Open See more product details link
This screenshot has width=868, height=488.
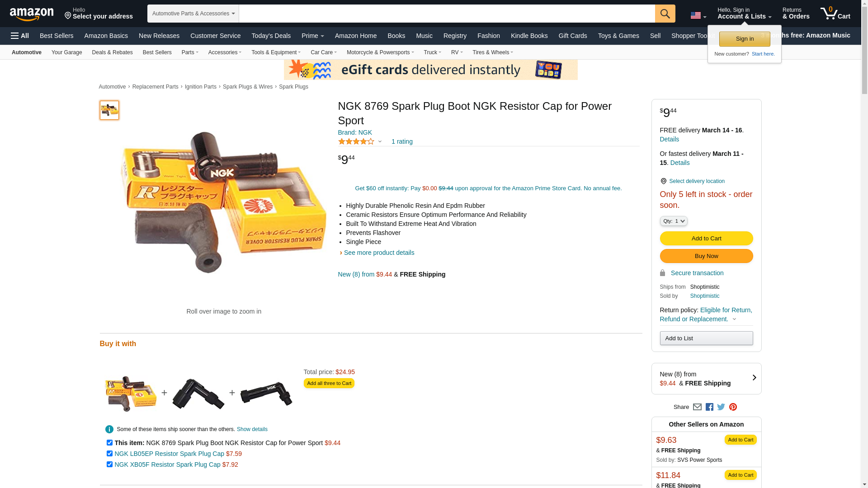point(379,253)
